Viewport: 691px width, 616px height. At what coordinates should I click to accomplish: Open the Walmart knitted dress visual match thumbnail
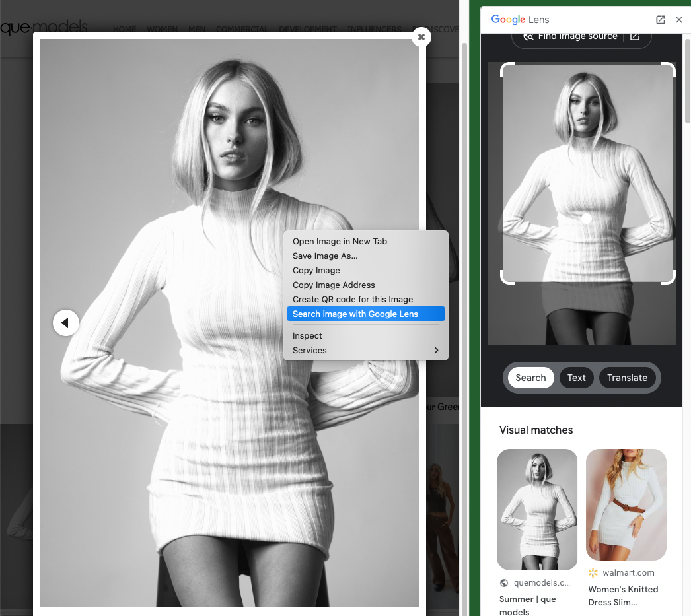pos(626,504)
